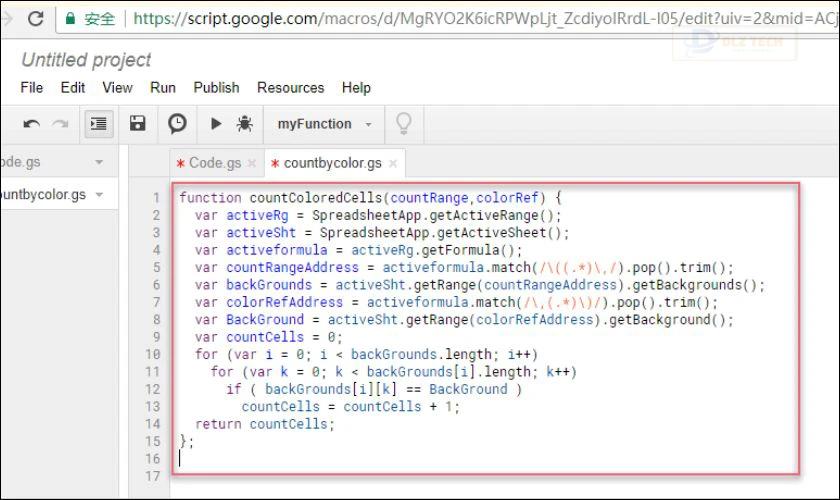Image resolution: width=840 pixels, height=500 pixels.
Task: Click 'var countCells = 0;' on line 9
Action: point(268,337)
